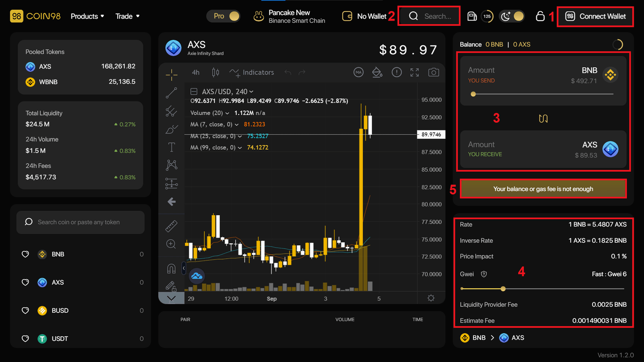Viewport: 644px width, 362px height.
Task: Open the Indicators menu
Action: click(252, 72)
